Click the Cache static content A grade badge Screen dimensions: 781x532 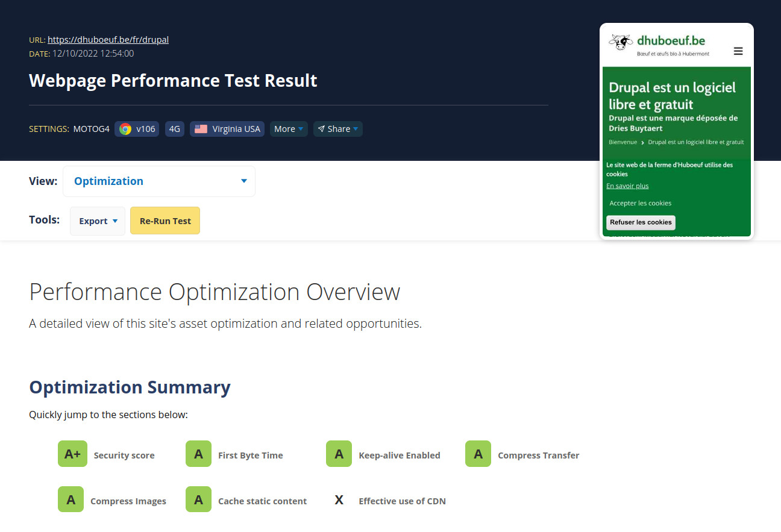[x=198, y=499]
